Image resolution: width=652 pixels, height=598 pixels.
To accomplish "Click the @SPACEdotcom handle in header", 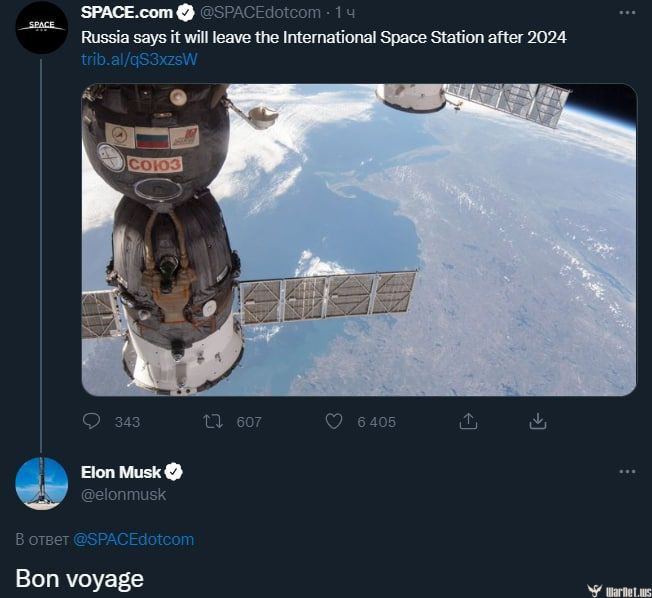I will point(261,13).
